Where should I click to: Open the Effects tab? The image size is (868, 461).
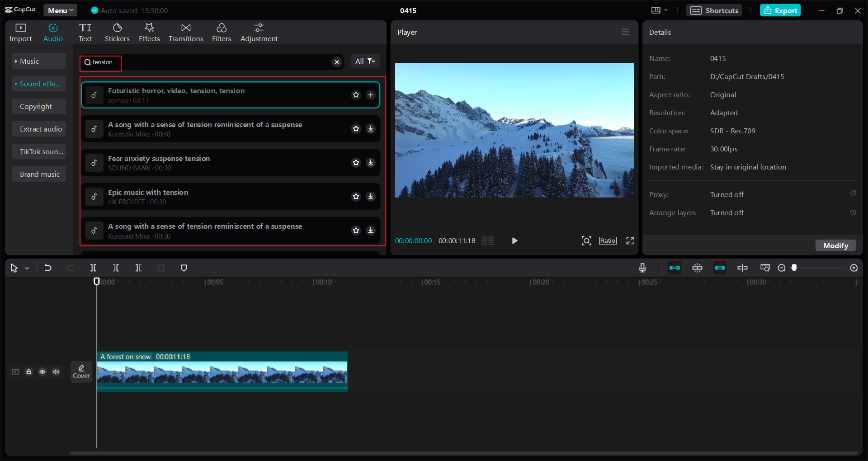[149, 33]
